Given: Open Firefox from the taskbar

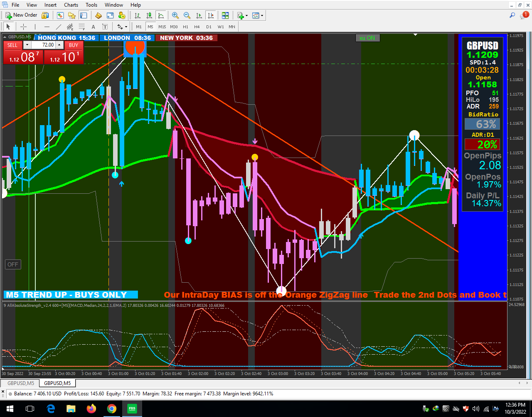Looking at the screenshot, I should [x=91, y=409].
